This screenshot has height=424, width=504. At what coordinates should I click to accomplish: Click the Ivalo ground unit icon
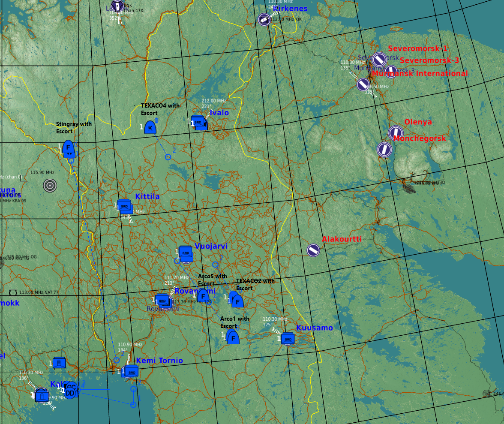(x=198, y=122)
